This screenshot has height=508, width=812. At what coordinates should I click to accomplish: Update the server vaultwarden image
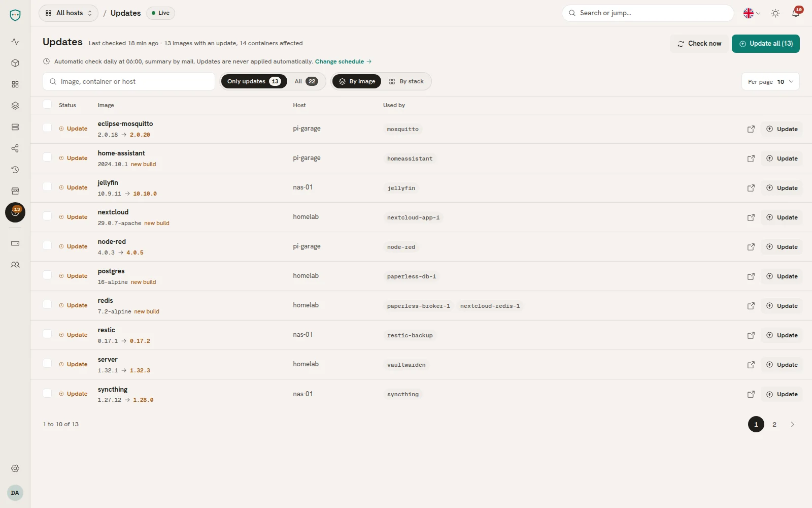pos(782,365)
